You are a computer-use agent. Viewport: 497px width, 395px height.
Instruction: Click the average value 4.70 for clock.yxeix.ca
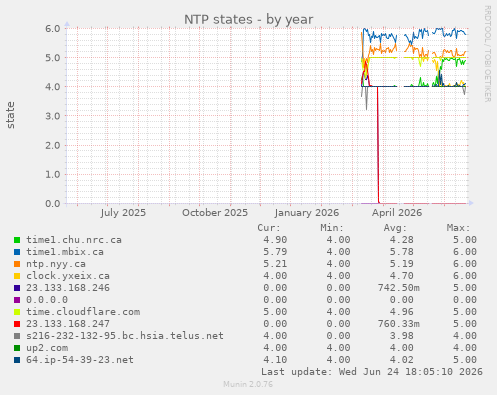pos(402,276)
